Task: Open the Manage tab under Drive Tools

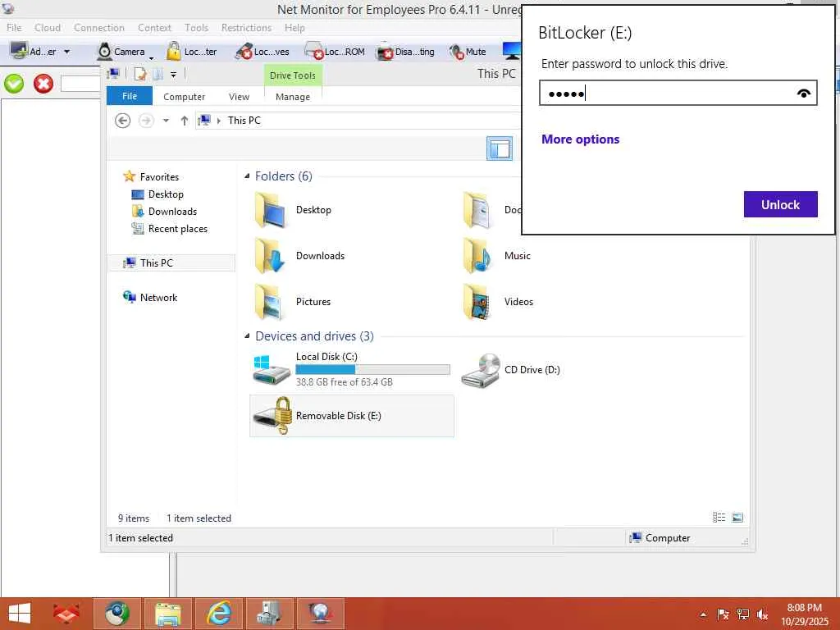Action: click(x=293, y=97)
